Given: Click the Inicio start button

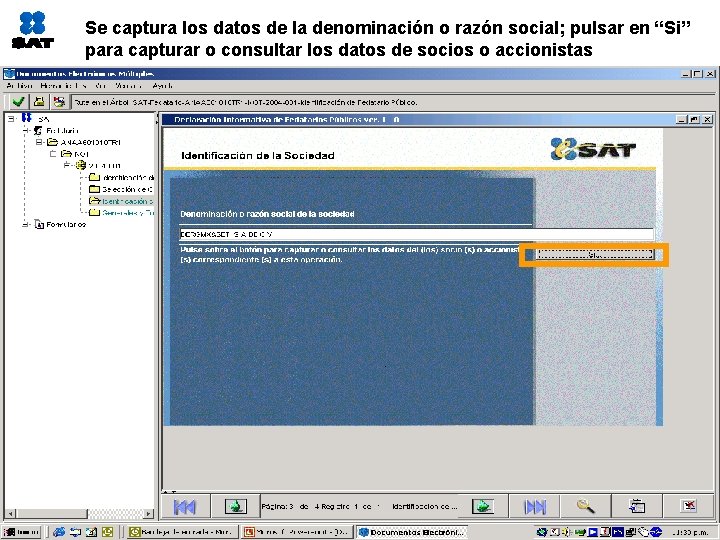Looking at the screenshot, I should 22,532.
